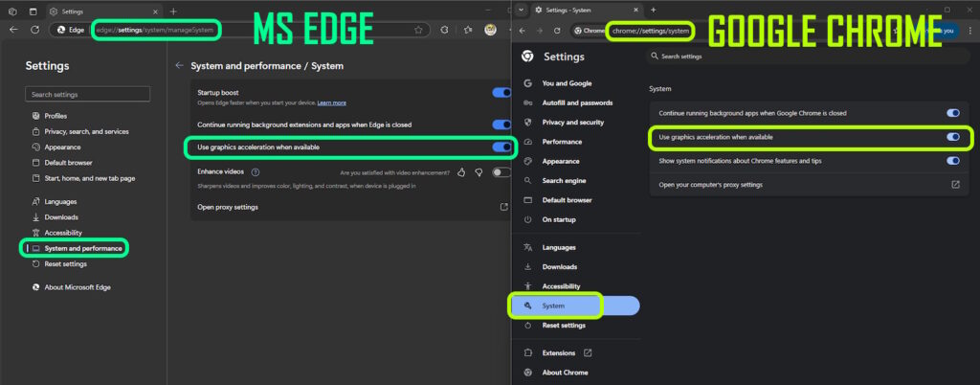Click Open proxy settings in Edge

[x=228, y=207]
